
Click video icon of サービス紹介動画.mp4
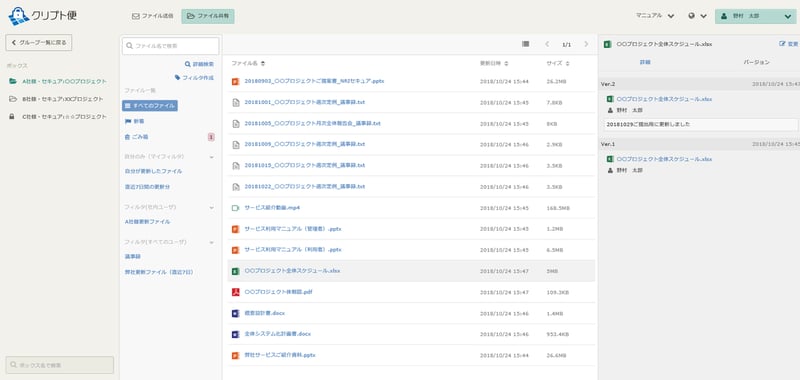pos(236,208)
